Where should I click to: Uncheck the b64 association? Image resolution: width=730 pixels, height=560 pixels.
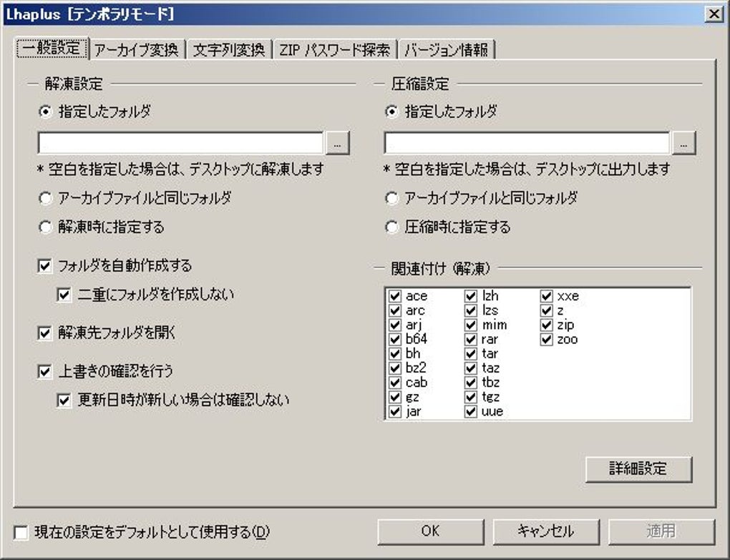(x=395, y=340)
